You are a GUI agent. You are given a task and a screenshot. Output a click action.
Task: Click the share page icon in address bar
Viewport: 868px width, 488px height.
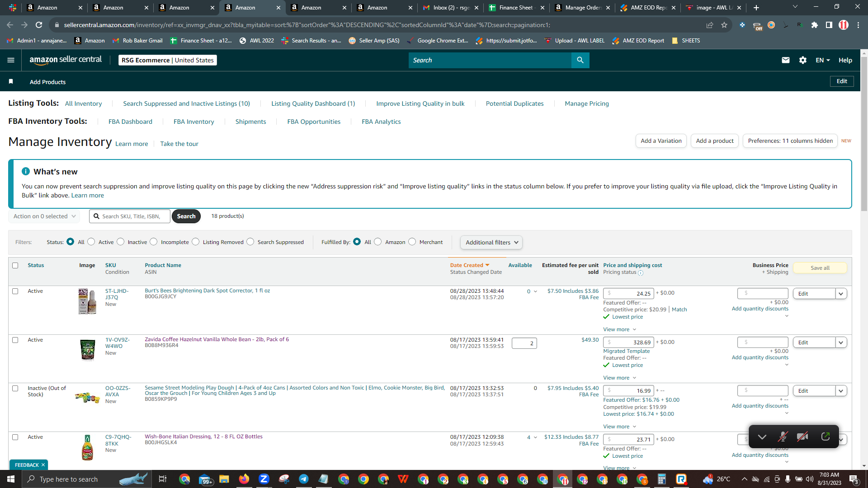tap(710, 25)
